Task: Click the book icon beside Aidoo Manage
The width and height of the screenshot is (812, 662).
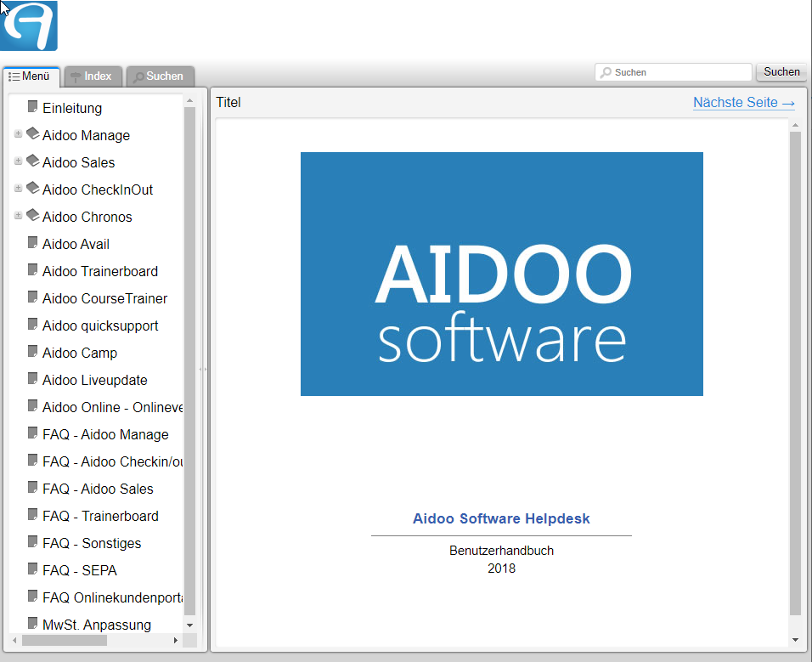Action: coord(32,133)
